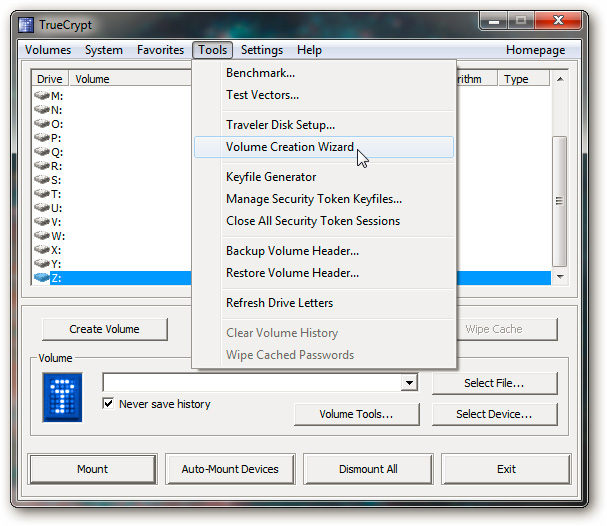Expand the volume path dropdown arrow
Image resolution: width=607 pixels, height=526 pixels.
pyautogui.click(x=408, y=383)
